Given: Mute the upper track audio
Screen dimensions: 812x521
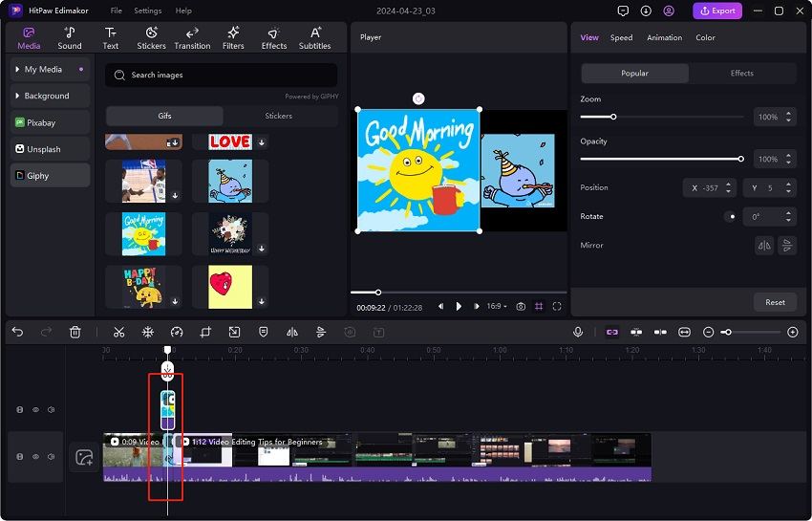Looking at the screenshot, I should pos(51,409).
